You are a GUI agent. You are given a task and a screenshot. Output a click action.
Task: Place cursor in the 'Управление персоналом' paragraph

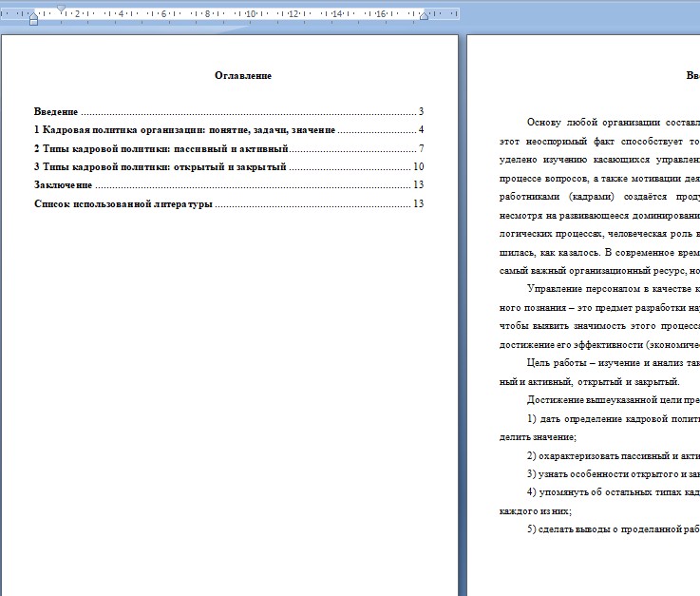(x=608, y=288)
